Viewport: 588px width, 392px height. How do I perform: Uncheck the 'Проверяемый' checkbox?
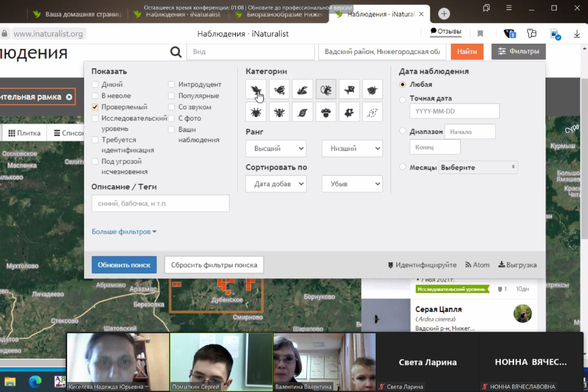click(95, 107)
